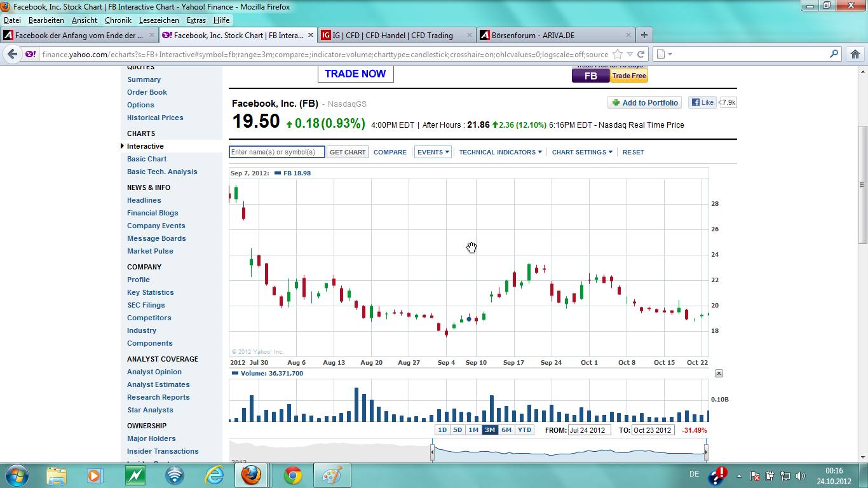The width and height of the screenshot is (868, 488).
Task: Click the DE language indicator in taskbar
Action: (695, 474)
